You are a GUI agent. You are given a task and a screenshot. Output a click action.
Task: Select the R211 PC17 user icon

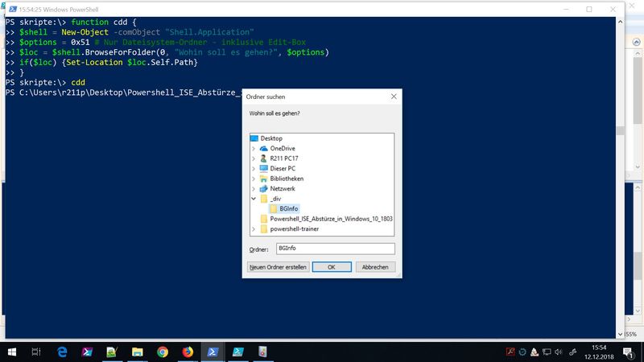[264, 158]
